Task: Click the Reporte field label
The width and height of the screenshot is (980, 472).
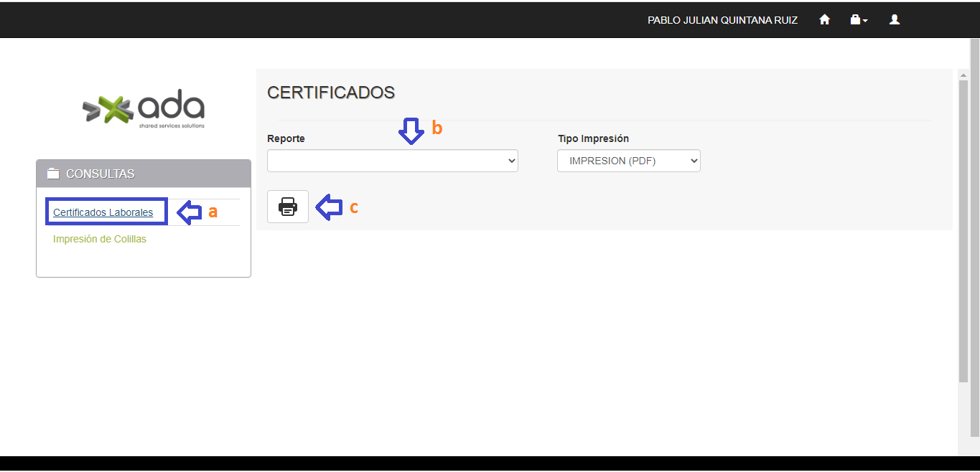Action: (286, 138)
